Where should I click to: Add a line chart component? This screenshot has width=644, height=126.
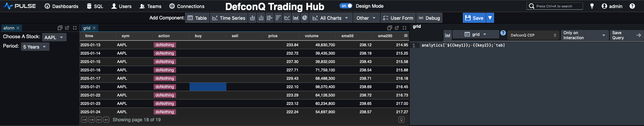(x=287, y=18)
